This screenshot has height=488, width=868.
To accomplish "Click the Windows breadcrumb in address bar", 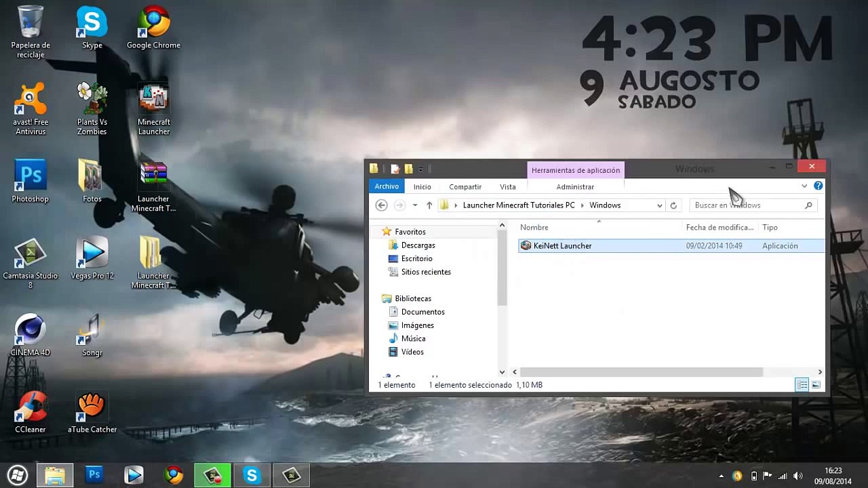I will 605,205.
